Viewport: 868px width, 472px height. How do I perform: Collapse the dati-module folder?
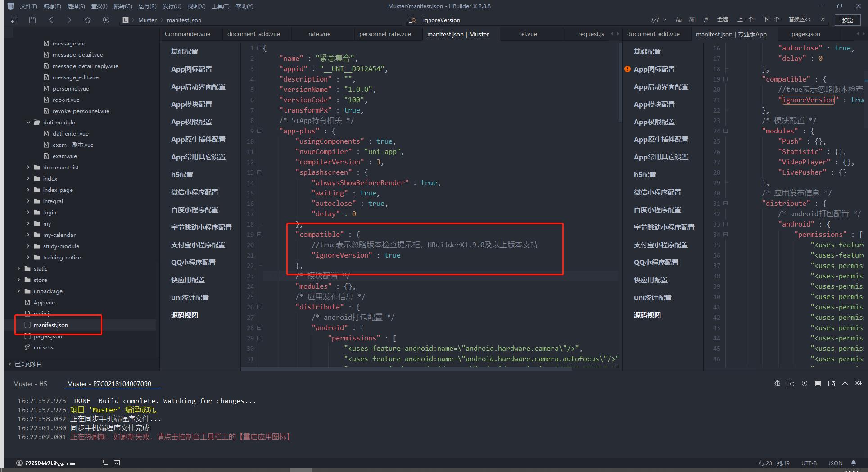click(x=29, y=122)
